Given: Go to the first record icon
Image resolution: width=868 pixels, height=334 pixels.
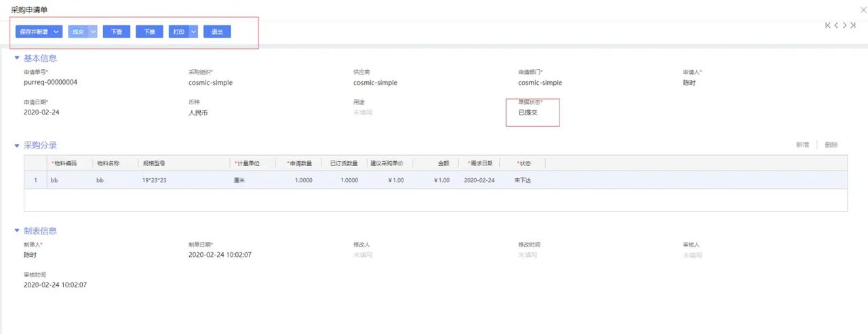Looking at the screenshot, I should tap(828, 25).
